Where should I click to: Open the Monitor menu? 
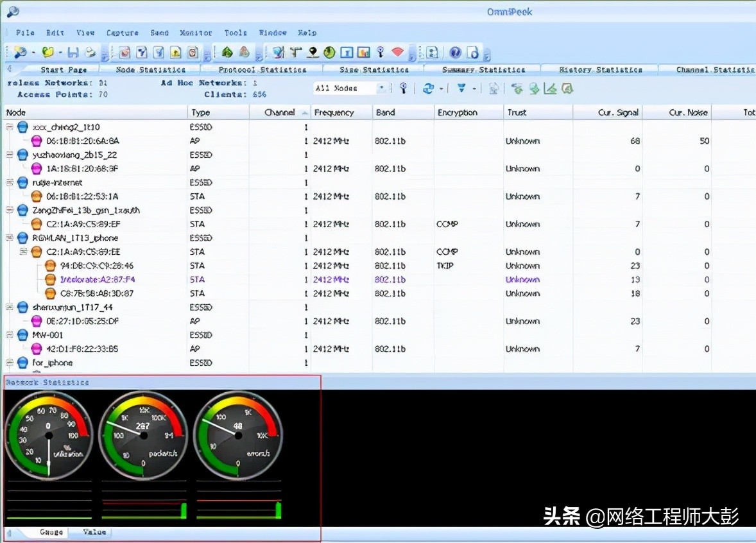196,33
